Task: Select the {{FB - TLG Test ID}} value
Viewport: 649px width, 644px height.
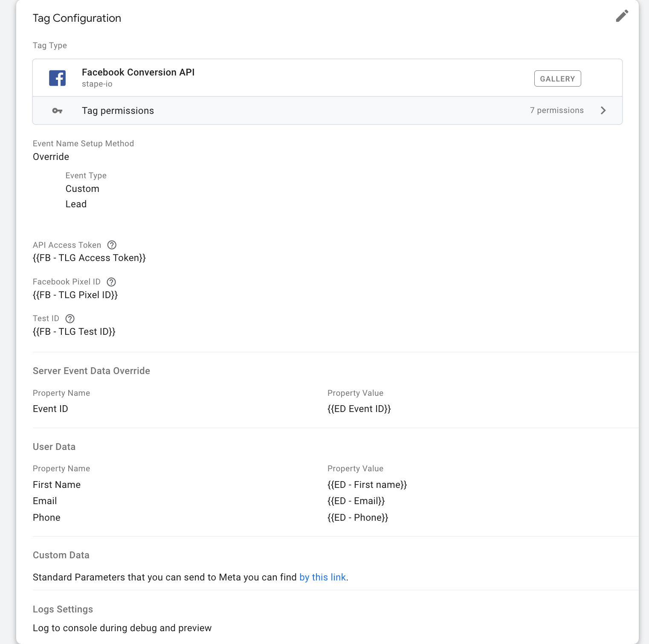Action: (74, 331)
